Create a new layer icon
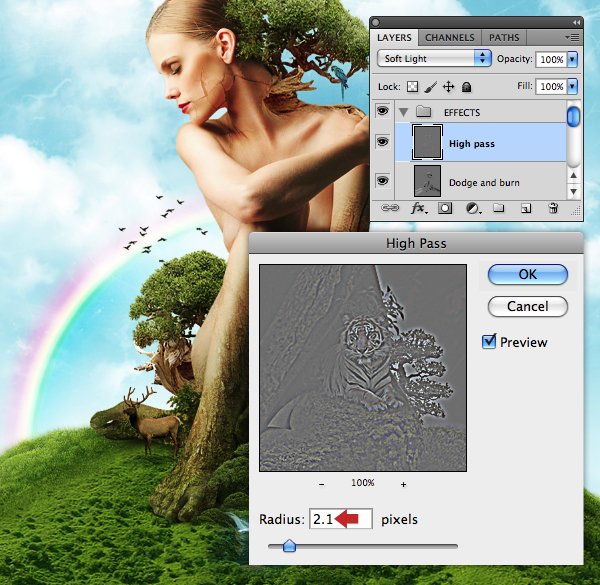 526,208
